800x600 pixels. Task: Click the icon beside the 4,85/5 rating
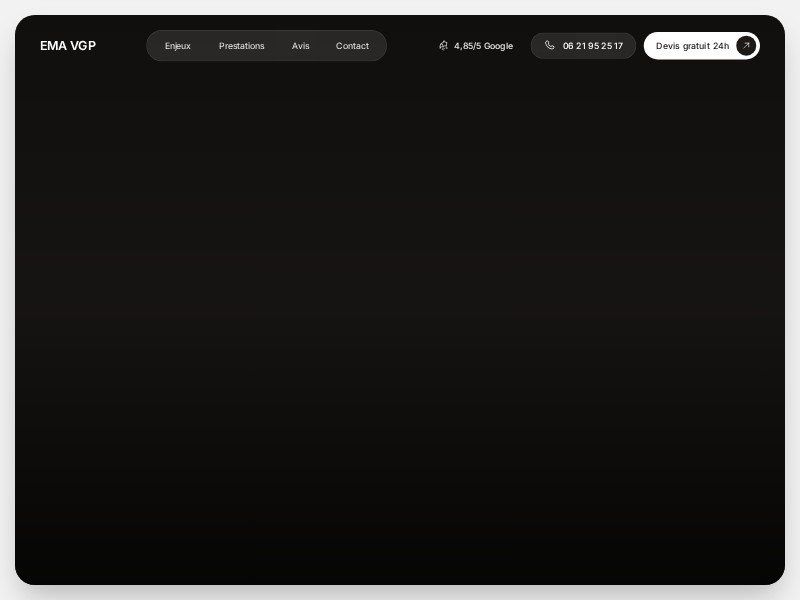point(443,45)
